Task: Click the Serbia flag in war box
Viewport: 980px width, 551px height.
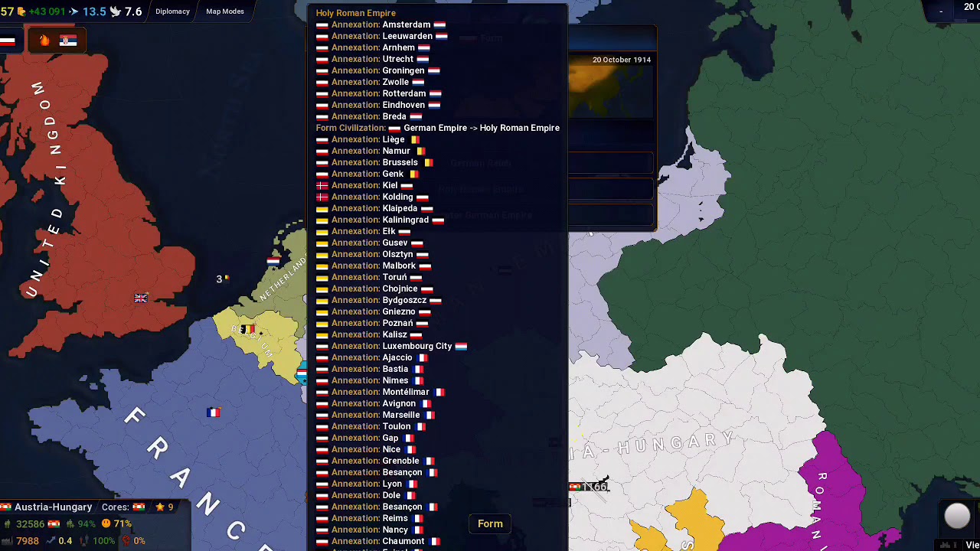Action: click(x=68, y=41)
